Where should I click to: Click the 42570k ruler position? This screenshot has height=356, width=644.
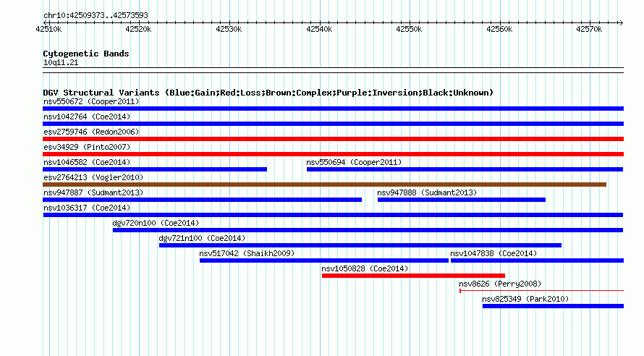pos(590,29)
